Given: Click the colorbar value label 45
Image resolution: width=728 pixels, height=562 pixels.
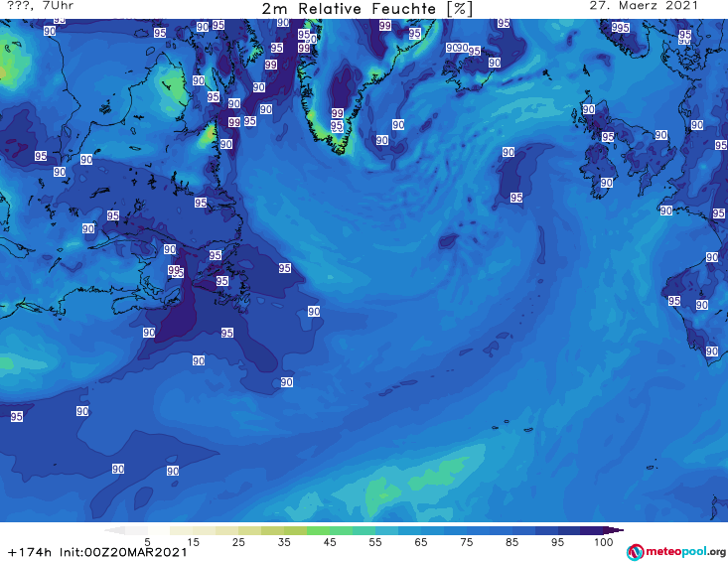Looking at the screenshot, I should coord(330,542).
